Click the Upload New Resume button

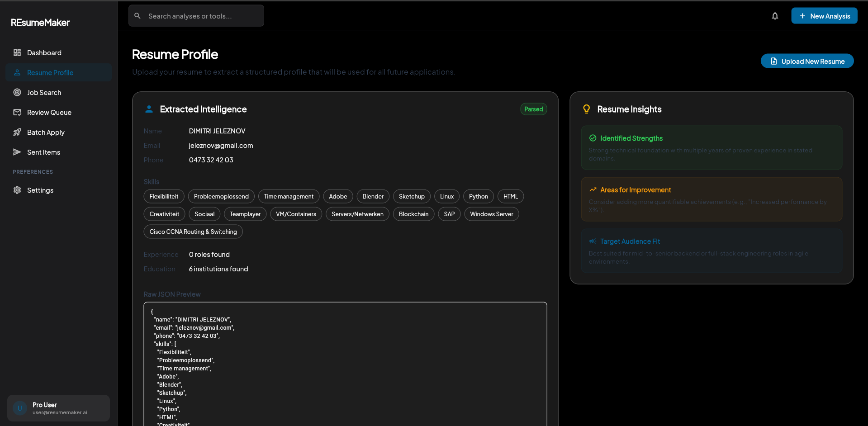coord(807,61)
